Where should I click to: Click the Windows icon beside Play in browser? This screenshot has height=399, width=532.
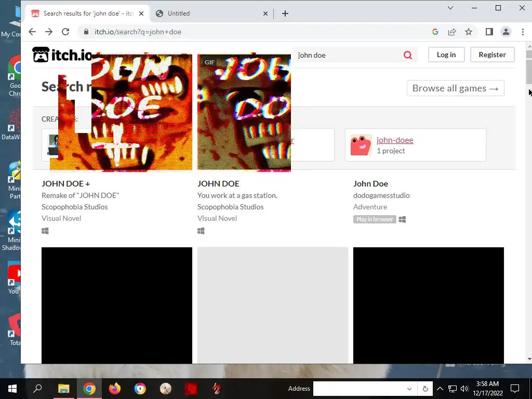click(402, 220)
